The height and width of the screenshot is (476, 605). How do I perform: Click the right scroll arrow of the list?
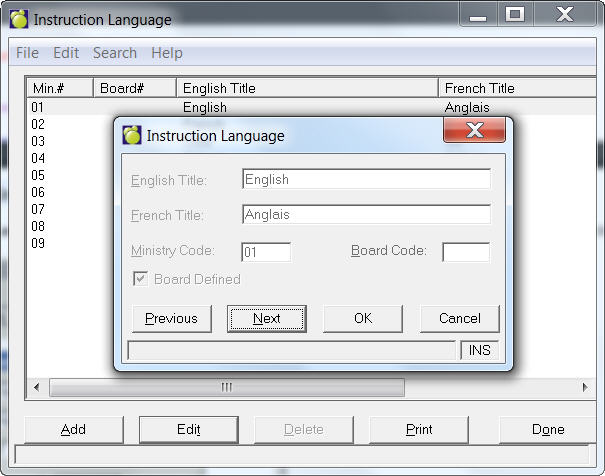586,387
